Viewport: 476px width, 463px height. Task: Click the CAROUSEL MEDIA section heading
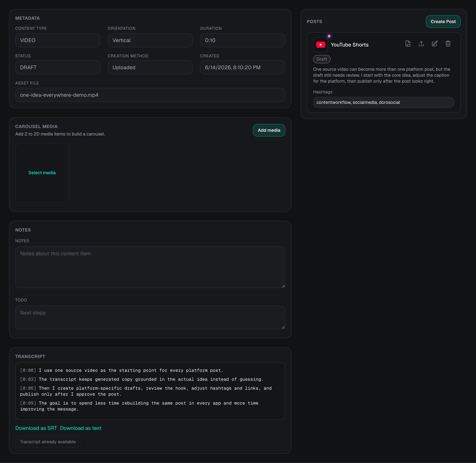(36, 127)
